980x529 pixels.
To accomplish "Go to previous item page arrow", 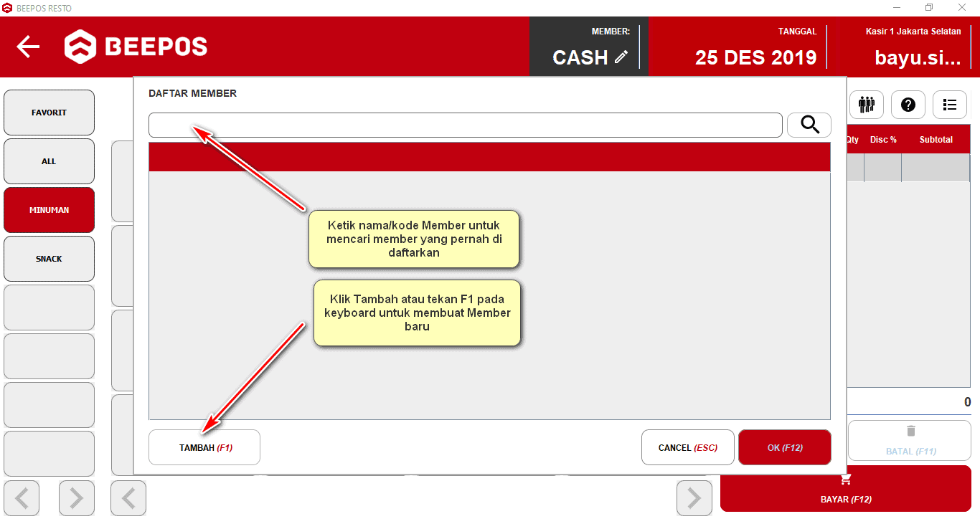I will 128,497.
